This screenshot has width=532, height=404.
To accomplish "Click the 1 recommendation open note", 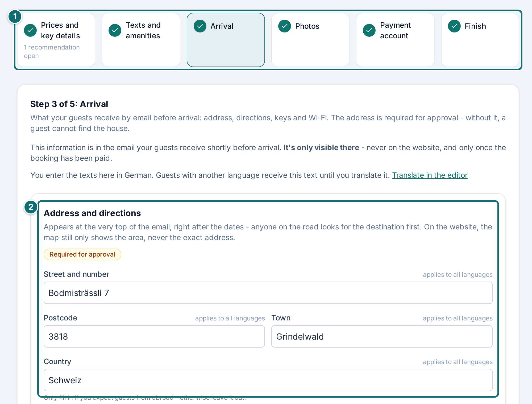I will [x=52, y=52].
